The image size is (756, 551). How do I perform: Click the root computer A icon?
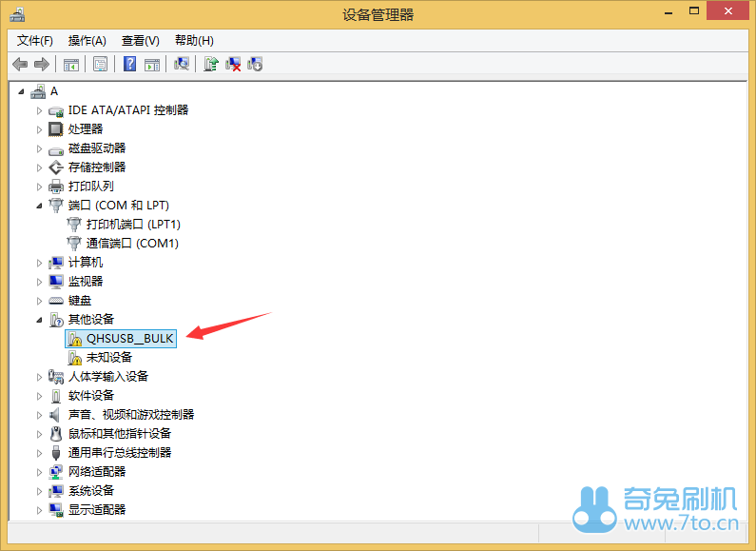(x=38, y=91)
